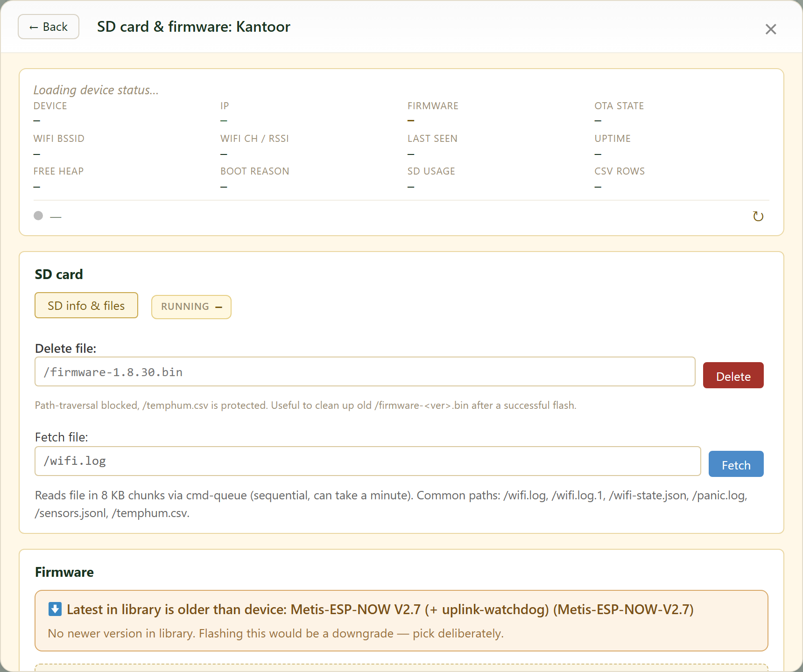
Task: Click the 'Loading device status...' text
Action: tap(96, 90)
